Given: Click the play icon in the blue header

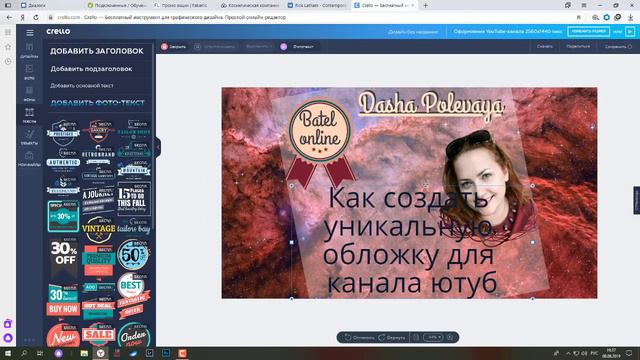Looking at the screenshot, I should (630, 31).
